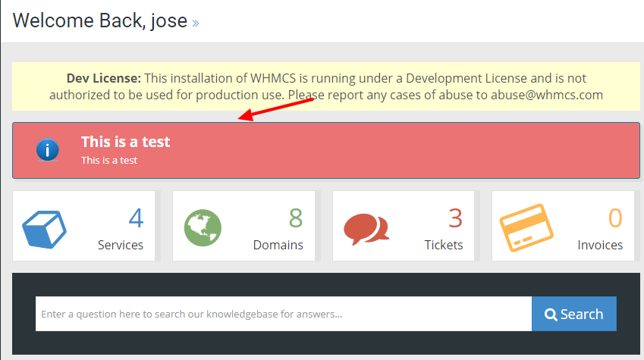Click the green globe Domains icon

tap(203, 228)
